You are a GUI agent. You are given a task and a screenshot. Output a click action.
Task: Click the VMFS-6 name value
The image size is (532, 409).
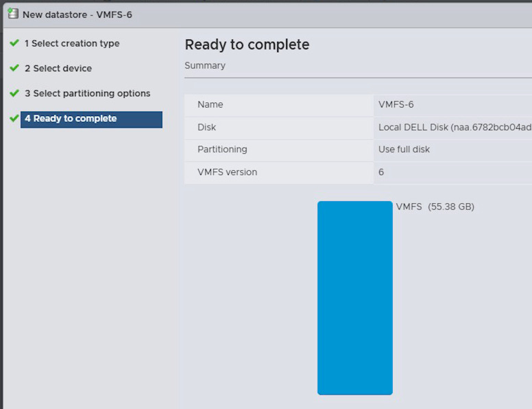click(x=396, y=104)
